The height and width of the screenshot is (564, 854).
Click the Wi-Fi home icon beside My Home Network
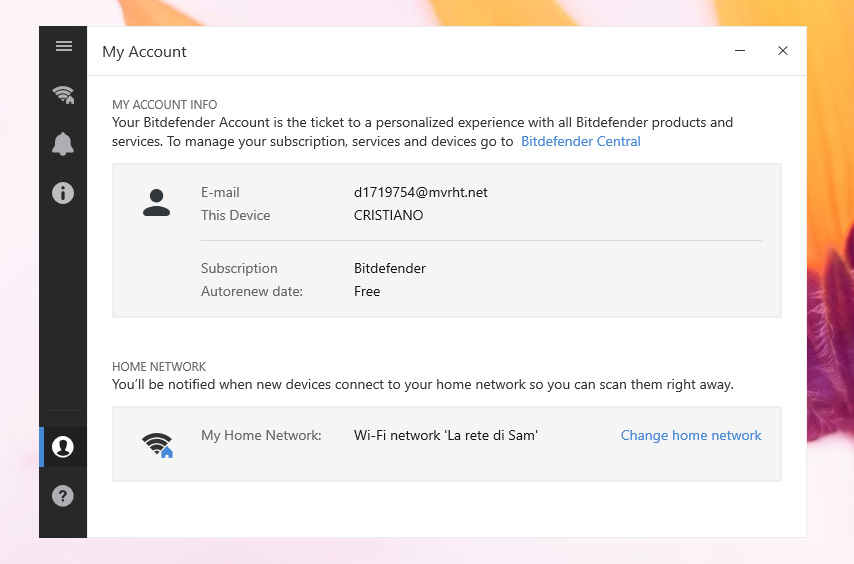157,444
